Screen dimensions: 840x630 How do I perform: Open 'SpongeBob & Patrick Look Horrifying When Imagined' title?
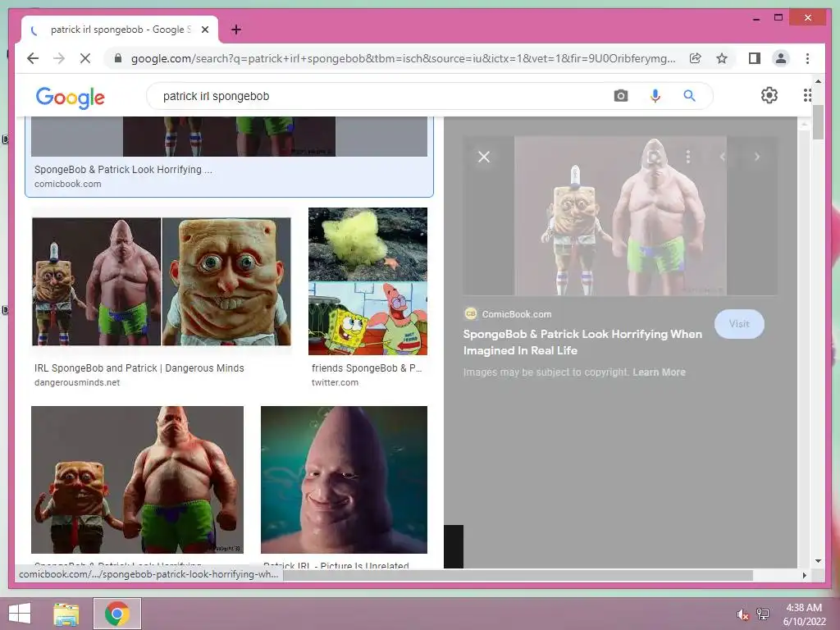coord(582,342)
